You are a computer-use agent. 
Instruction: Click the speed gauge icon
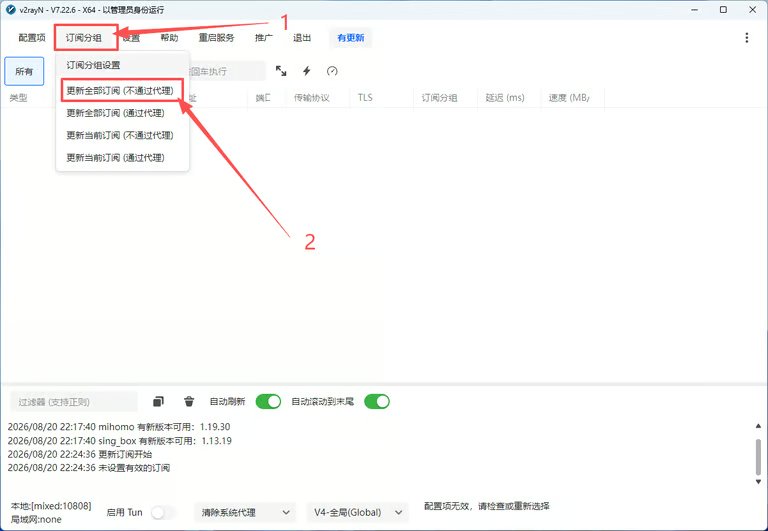(x=332, y=71)
